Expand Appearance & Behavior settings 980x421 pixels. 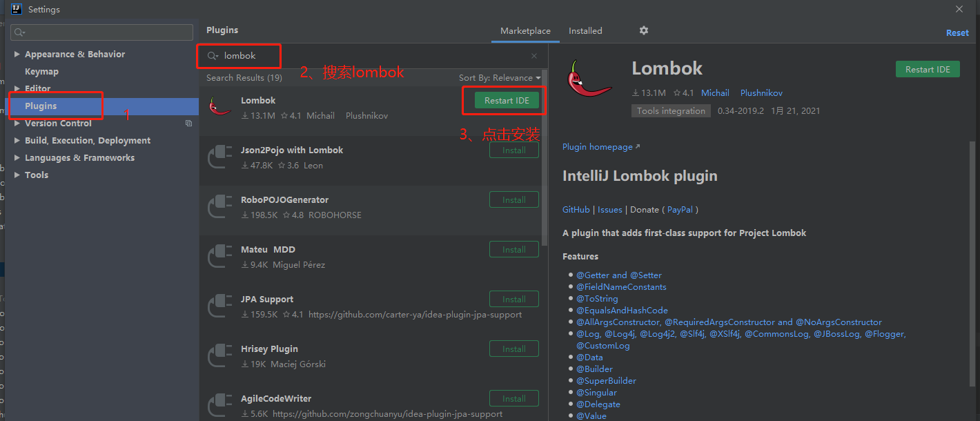18,54
